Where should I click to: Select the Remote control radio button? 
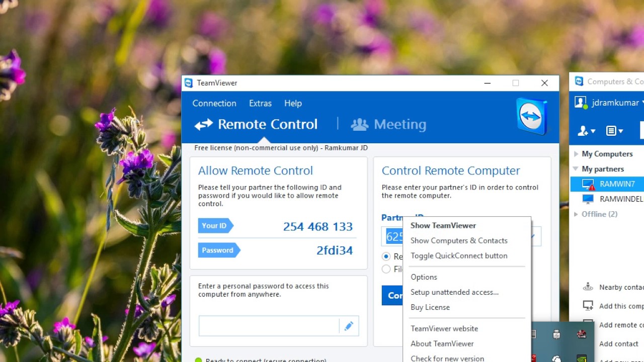point(386,256)
